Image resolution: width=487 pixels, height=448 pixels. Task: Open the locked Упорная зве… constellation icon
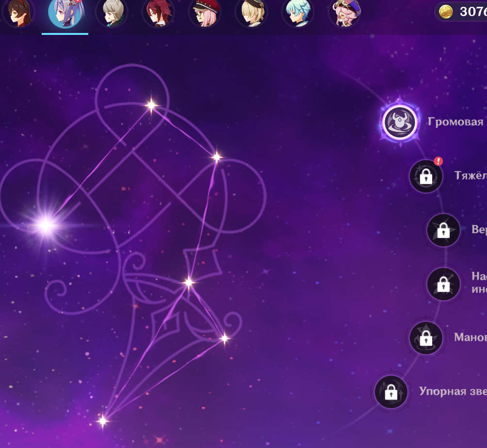391,392
